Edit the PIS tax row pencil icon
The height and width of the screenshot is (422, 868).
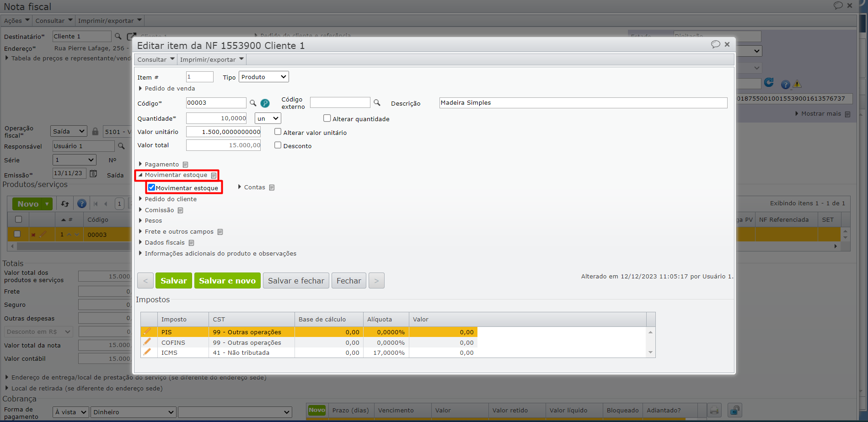(x=147, y=331)
